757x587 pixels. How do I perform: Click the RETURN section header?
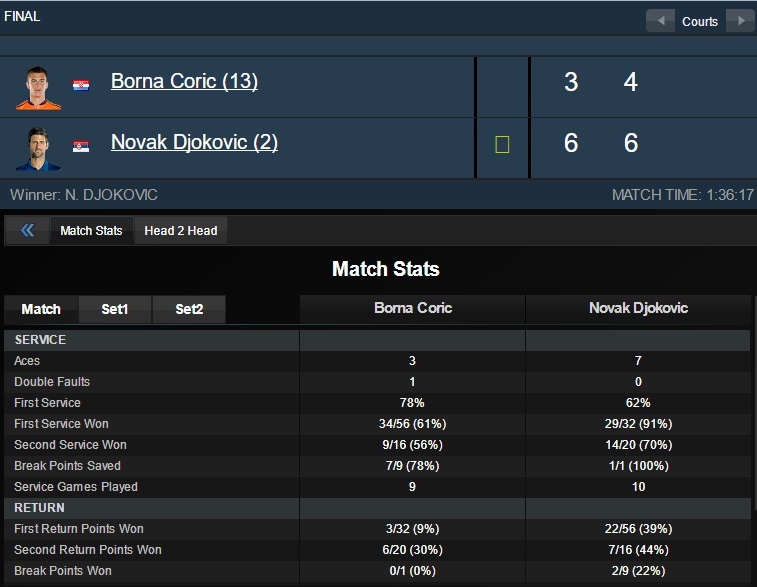pos(39,508)
